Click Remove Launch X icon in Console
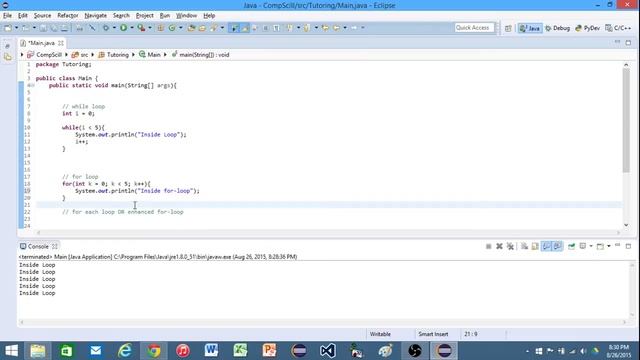Viewport: 640px width, 360px height. (x=499, y=246)
